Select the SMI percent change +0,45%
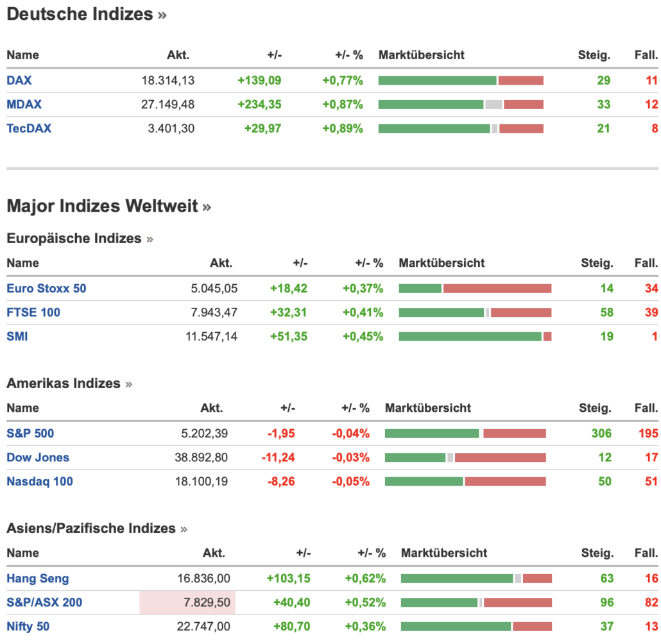The width and height of the screenshot is (661, 644). click(x=363, y=336)
